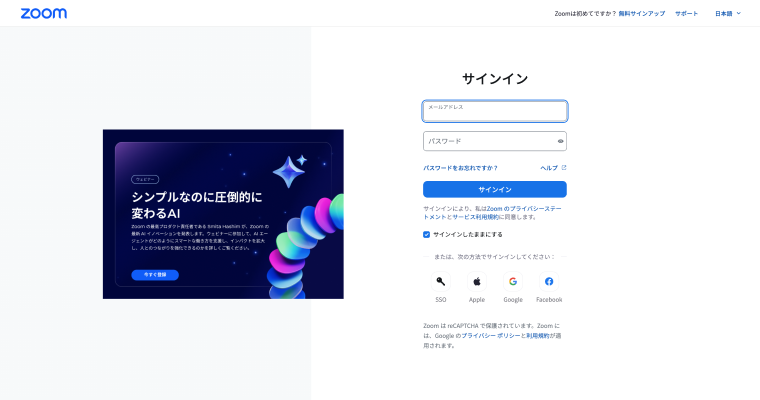Sign in with the Google icon
The width and height of the screenshot is (760, 400).
coord(513,282)
